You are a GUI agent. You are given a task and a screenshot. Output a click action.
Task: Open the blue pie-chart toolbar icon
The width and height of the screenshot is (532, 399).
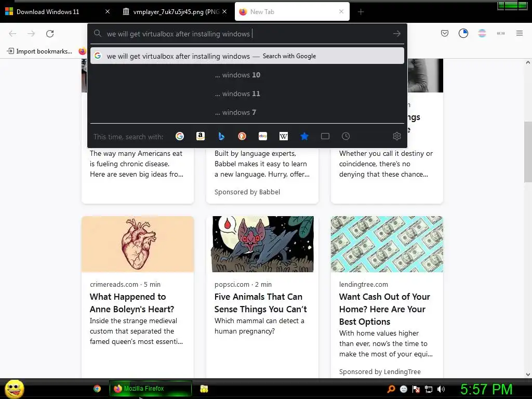click(463, 33)
